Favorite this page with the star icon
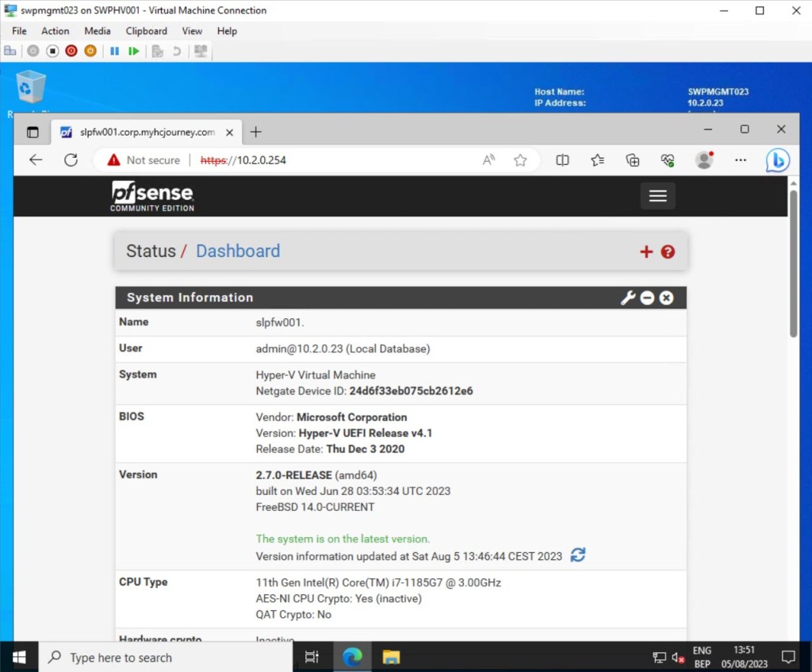Image resolution: width=812 pixels, height=672 pixels. [x=520, y=160]
